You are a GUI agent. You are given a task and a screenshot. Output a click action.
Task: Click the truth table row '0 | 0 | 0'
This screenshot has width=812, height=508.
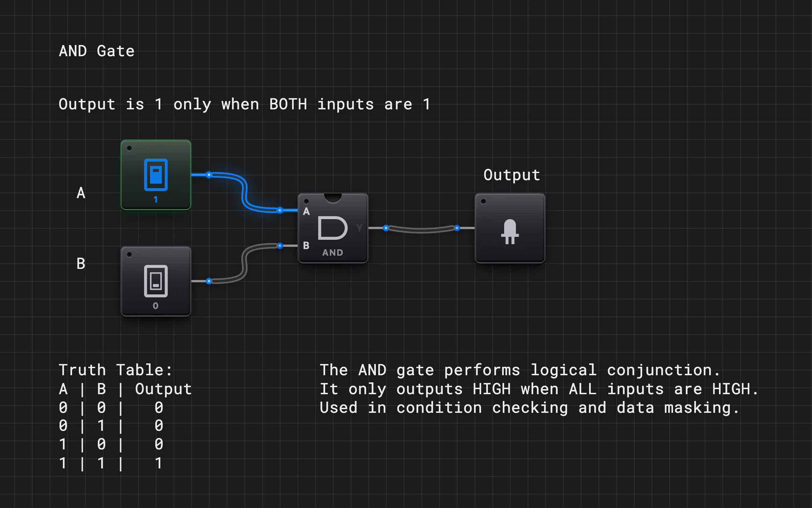pyautogui.click(x=111, y=407)
